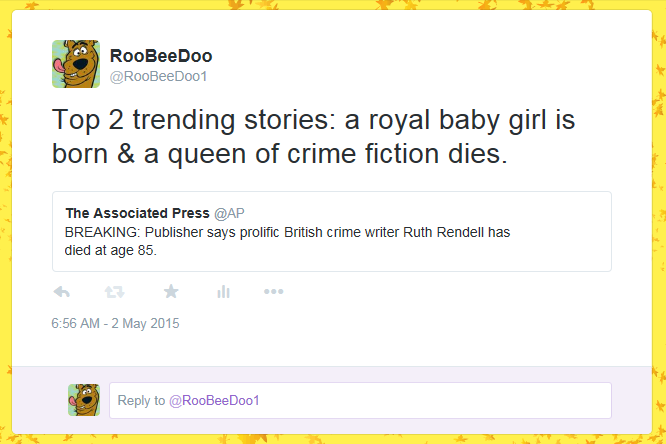Click RooBeeDoo's large Scooby-Doo profile avatar
Image resolution: width=666 pixels, height=444 pixels.
[x=76, y=64]
